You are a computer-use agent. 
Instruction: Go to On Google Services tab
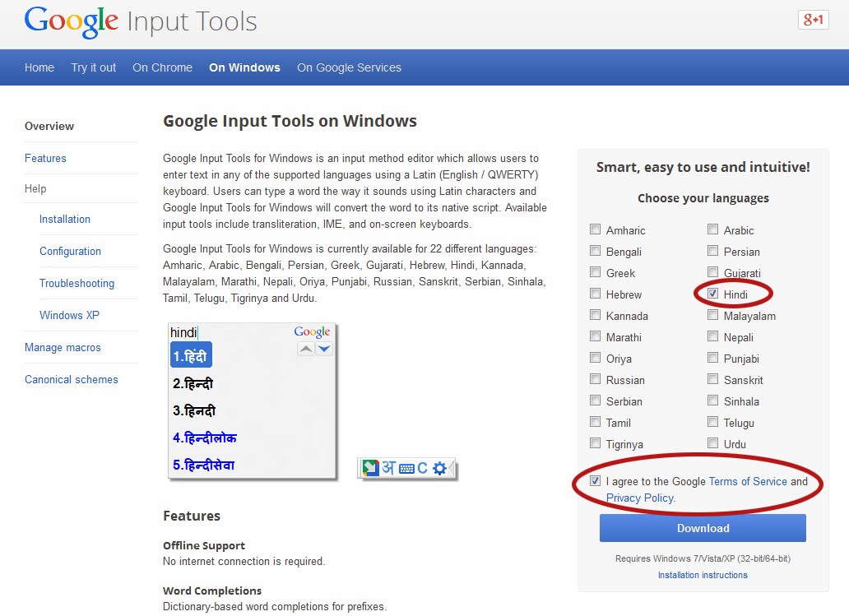point(349,67)
